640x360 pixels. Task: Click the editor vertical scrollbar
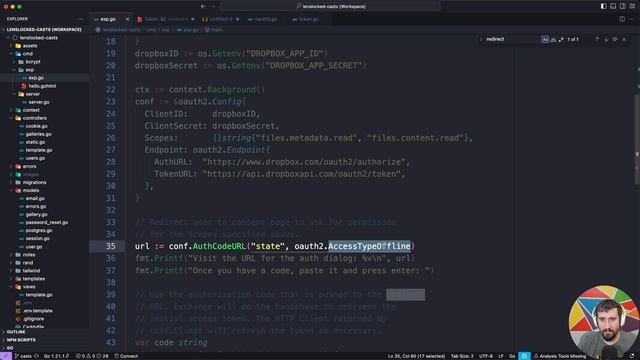point(637,139)
